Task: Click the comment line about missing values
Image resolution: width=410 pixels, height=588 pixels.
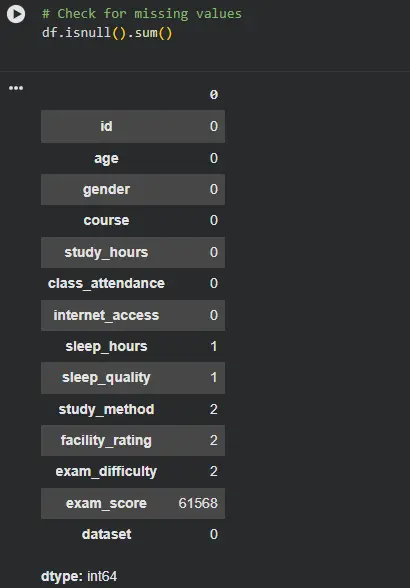Action: pyautogui.click(x=142, y=14)
